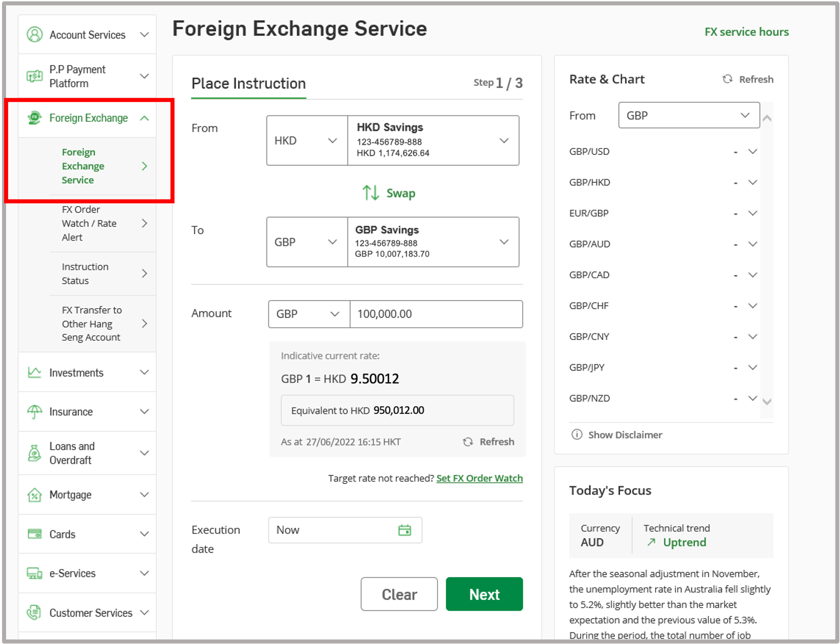Image resolution: width=840 pixels, height=644 pixels.
Task: Click the Loans and Overdraft money bag icon
Action: click(35, 453)
